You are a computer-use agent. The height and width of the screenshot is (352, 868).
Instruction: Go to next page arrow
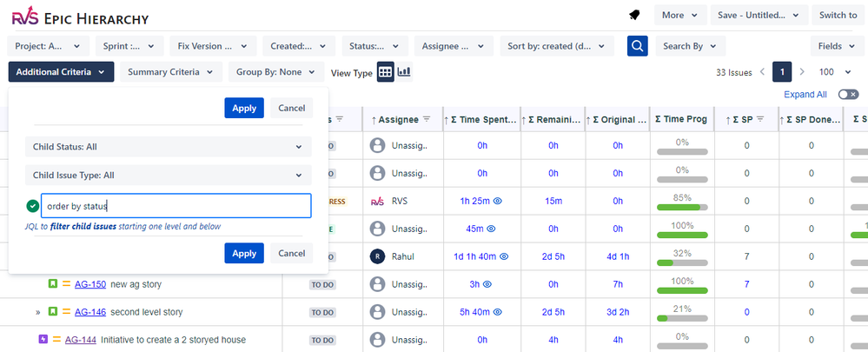tap(802, 72)
